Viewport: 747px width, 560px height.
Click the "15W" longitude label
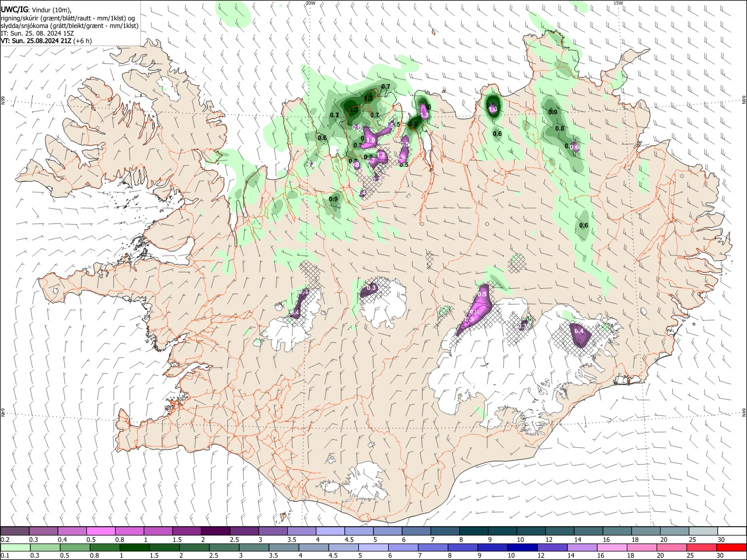click(x=618, y=3)
